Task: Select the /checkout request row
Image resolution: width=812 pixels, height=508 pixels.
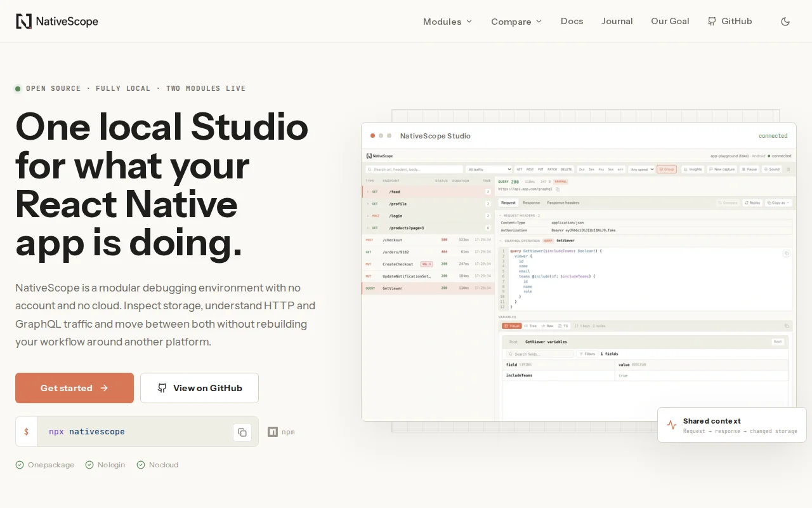Action: click(428, 240)
